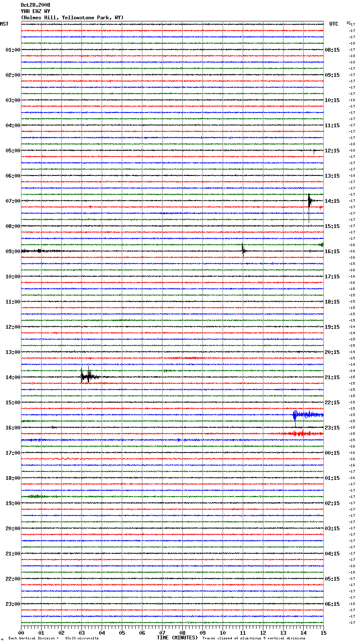Click the Holmes Hill, Yellowstone Park location title
This screenshot has width=357, height=644.
72,18
